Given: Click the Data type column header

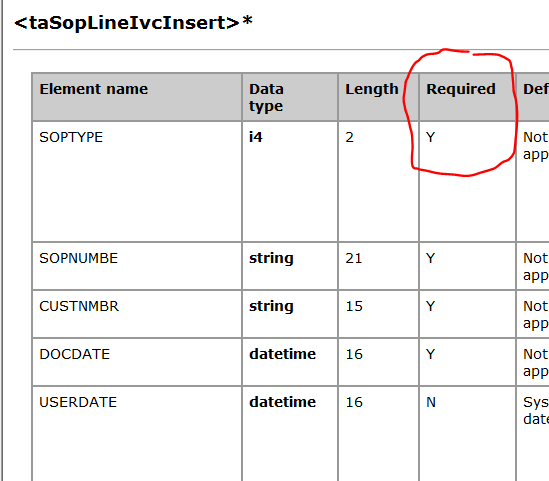Looking at the screenshot, I should 266,97.
